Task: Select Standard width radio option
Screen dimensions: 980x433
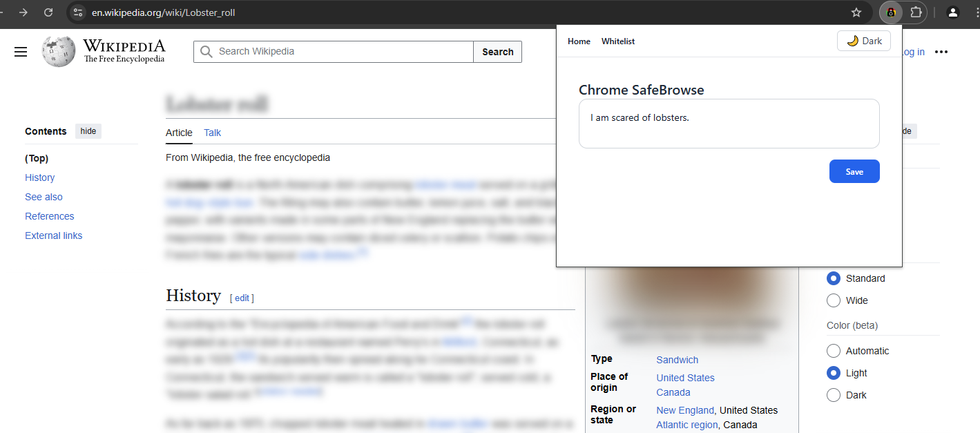Action: click(x=834, y=278)
